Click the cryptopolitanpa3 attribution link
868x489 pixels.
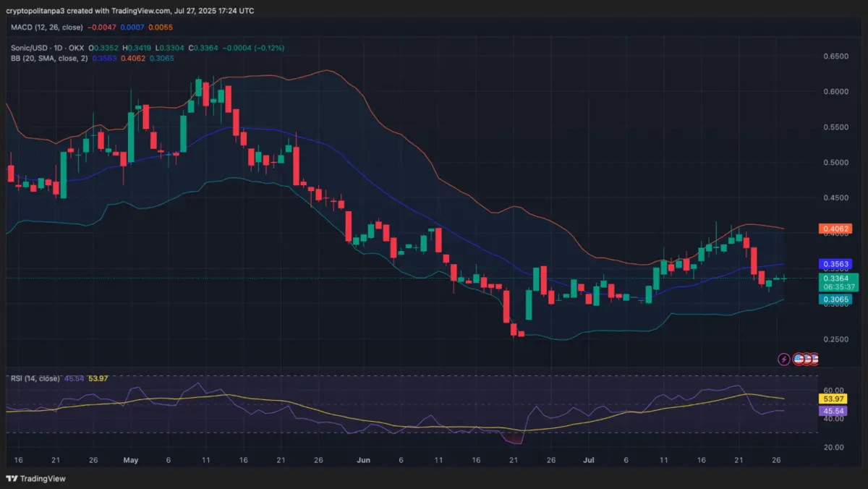tap(35, 10)
